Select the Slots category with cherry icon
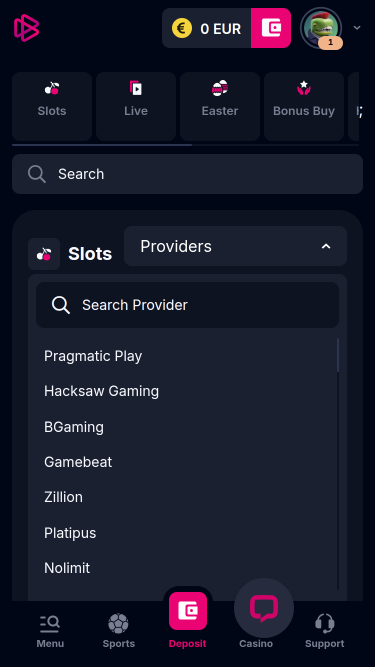The width and height of the screenshot is (375, 667). 52,106
